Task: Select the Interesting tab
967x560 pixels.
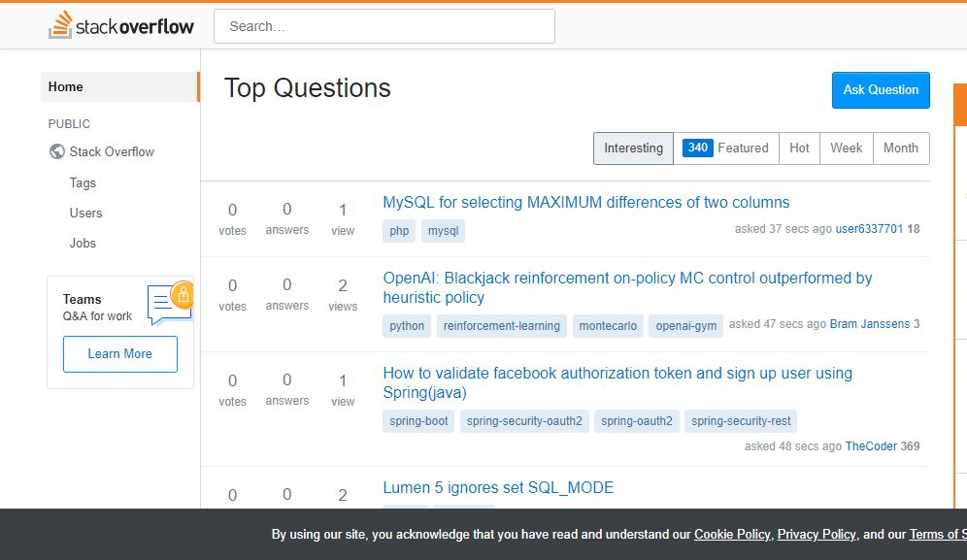Action: [633, 148]
